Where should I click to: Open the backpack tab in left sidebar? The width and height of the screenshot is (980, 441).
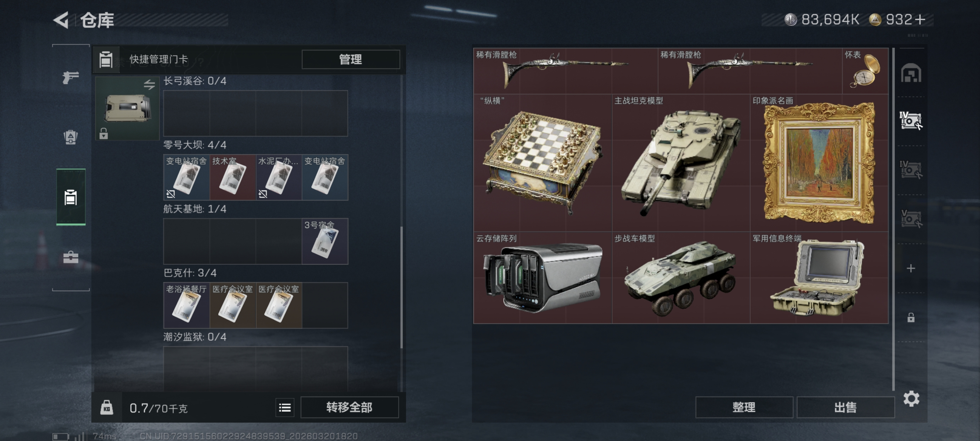click(x=71, y=137)
